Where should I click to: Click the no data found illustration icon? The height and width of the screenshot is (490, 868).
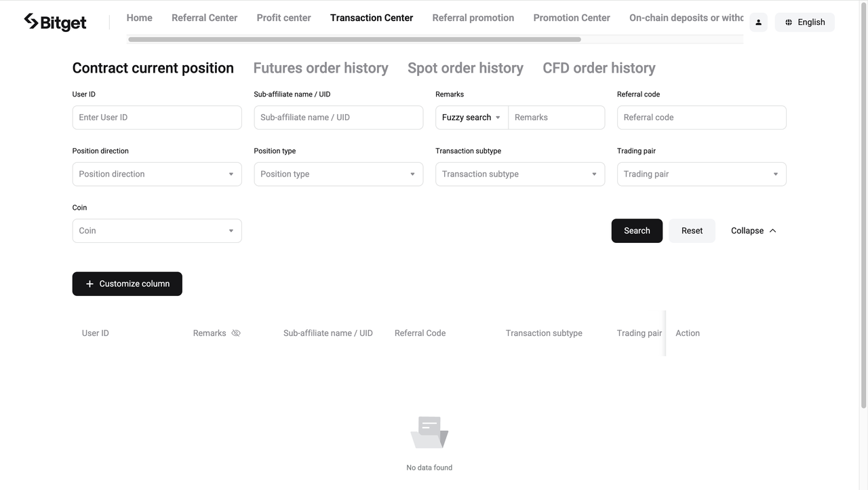pos(429,431)
